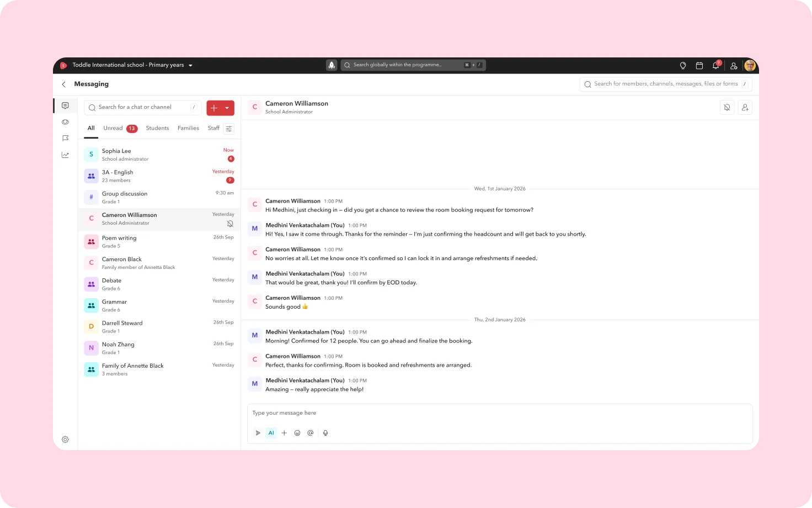Open the Cameron Black conversation
This screenshot has width=812, height=508.
(159, 263)
